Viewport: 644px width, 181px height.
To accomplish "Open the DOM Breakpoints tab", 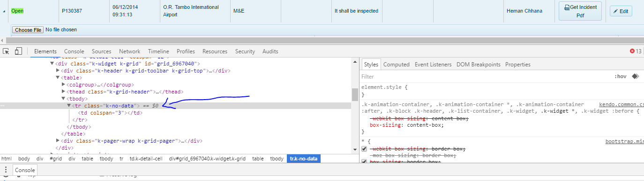I will pyautogui.click(x=479, y=65).
